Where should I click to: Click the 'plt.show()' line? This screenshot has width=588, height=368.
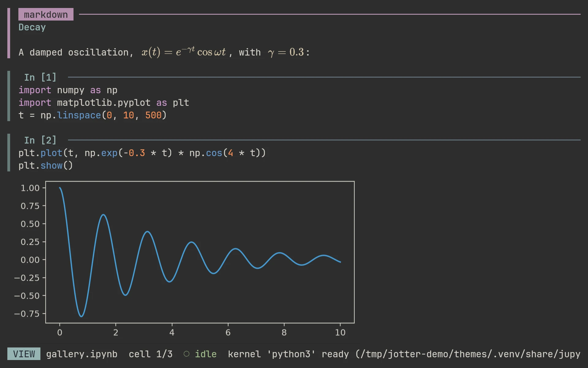coord(46,166)
